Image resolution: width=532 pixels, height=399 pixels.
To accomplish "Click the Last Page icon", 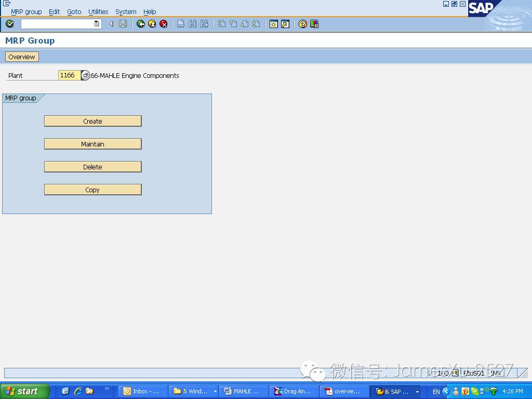I will coord(256,24).
